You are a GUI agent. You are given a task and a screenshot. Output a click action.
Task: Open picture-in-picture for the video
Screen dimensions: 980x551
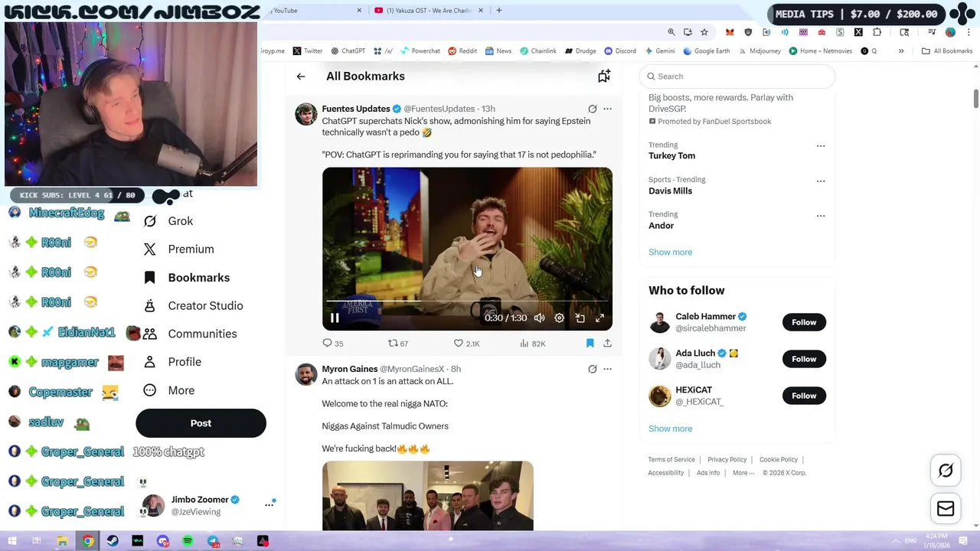pos(580,318)
